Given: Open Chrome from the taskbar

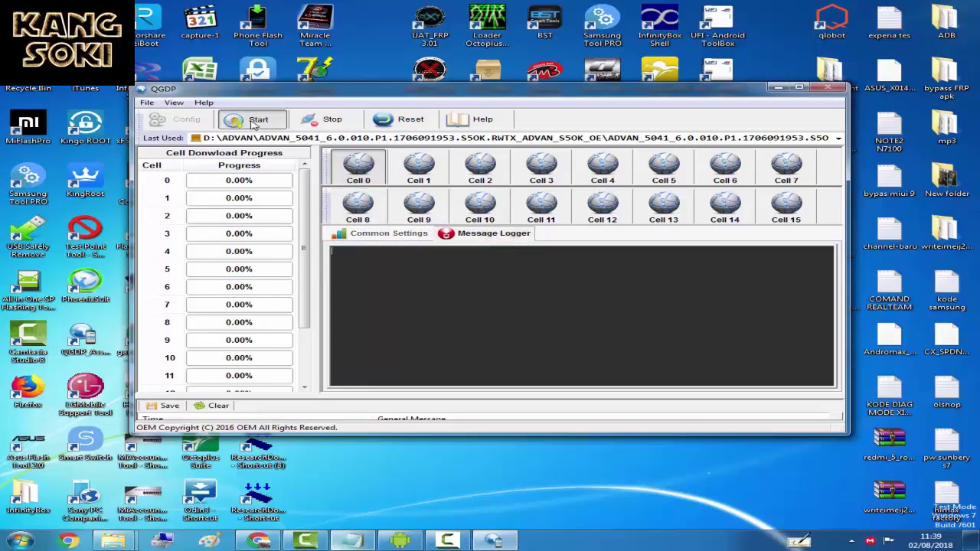Looking at the screenshot, I should [x=68, y=541].
